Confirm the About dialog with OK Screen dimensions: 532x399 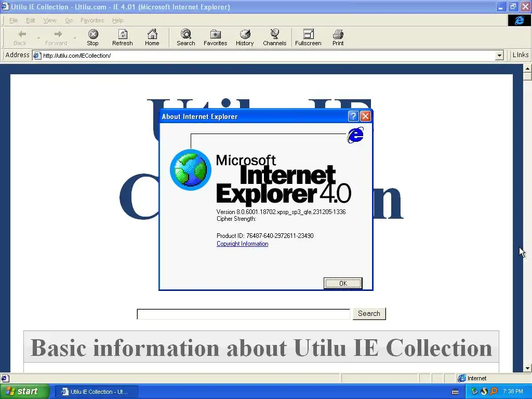pos(343,283)
